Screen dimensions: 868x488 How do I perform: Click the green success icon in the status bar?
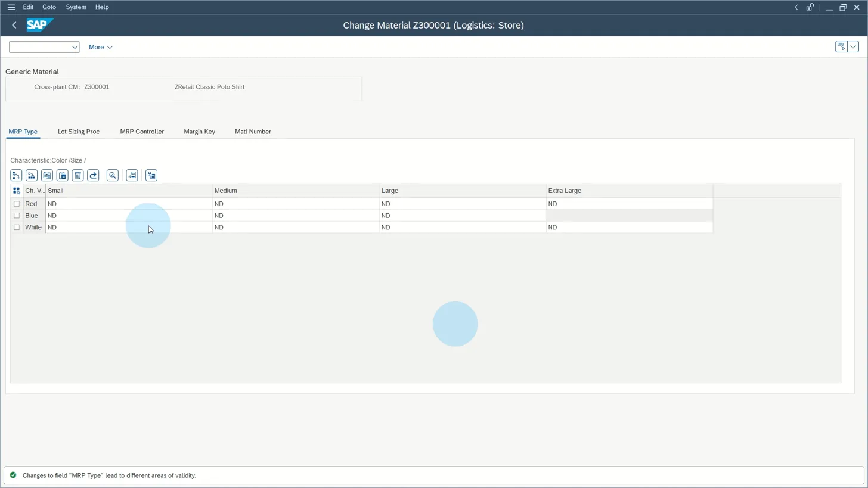point(13,475)
